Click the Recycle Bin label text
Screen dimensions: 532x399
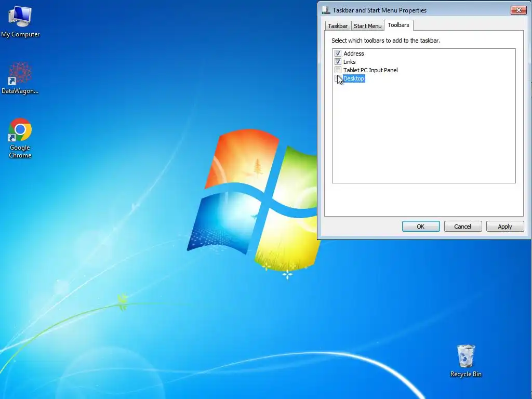466,374
